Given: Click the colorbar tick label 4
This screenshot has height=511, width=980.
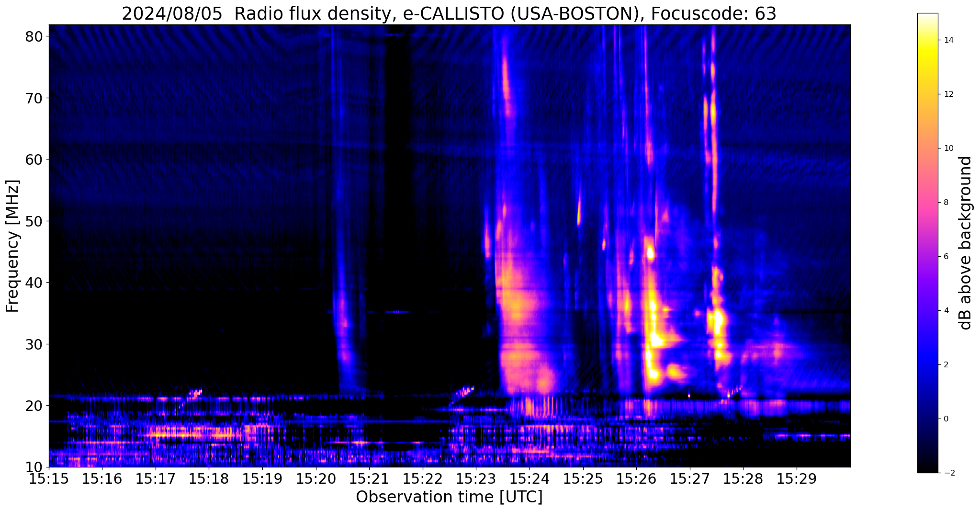Looking at the screenshot, I should pyautogui.click(x=946, y=311).
